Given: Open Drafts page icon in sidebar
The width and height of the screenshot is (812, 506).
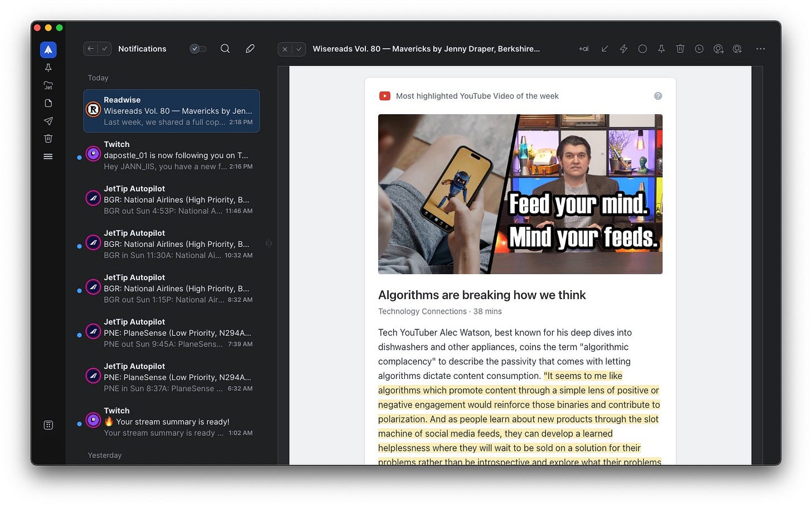Looking at the screenshot, I should click(49, 103).
